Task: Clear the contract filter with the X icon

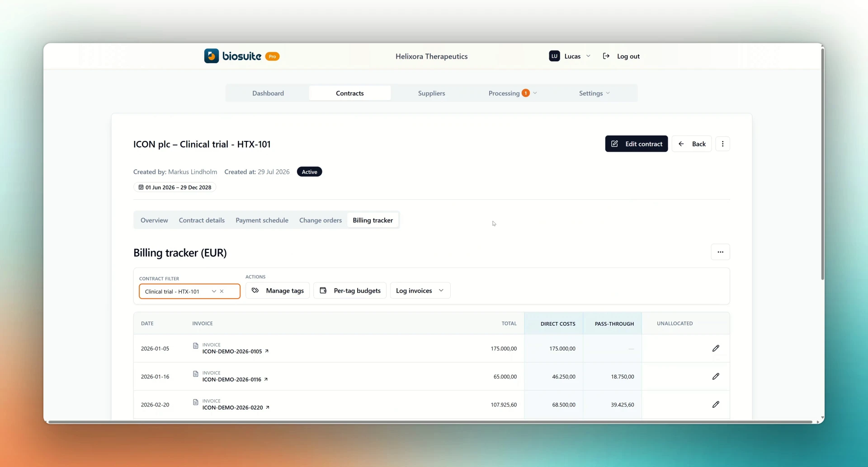Action: [222, 291]
